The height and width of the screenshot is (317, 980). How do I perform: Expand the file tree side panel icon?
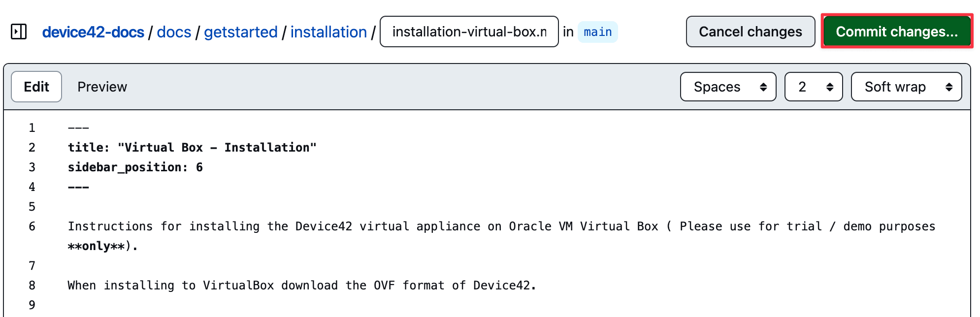pos(19,32)
